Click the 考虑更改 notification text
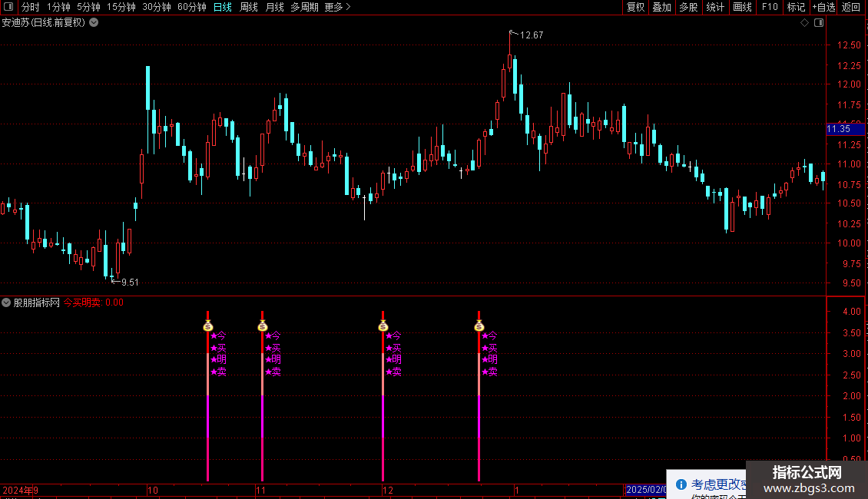Screen dimensions: 868x499 click(x=718, y=484)
